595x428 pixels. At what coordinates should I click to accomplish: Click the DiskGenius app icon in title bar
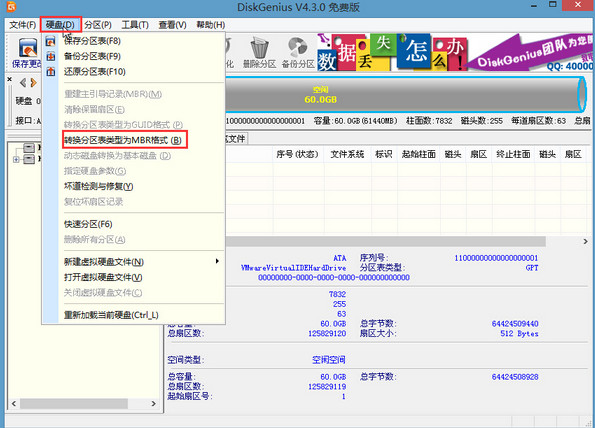coord(12,6)
